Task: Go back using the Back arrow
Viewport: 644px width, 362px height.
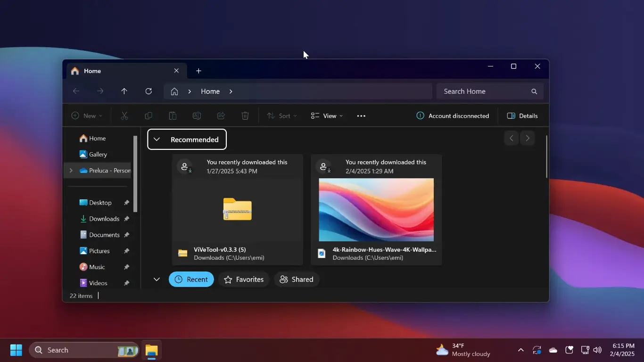Action: [76, 91]
